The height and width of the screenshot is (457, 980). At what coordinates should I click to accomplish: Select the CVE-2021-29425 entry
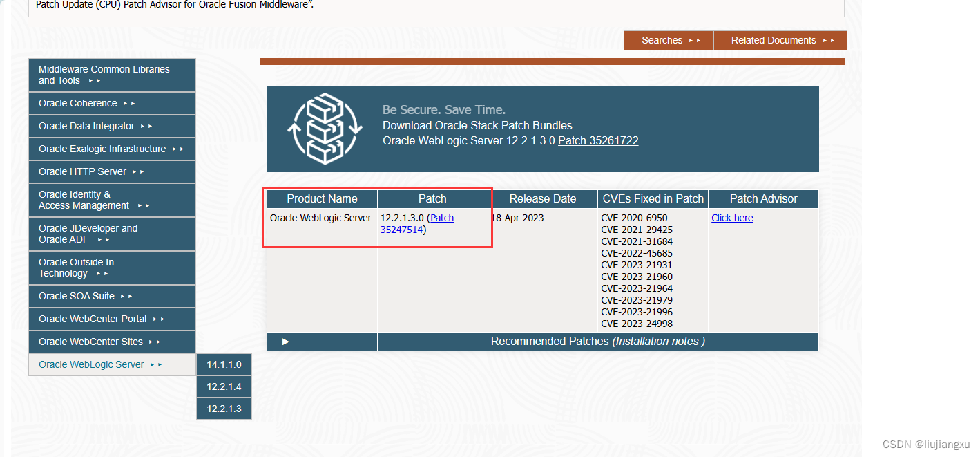point(637,230)
